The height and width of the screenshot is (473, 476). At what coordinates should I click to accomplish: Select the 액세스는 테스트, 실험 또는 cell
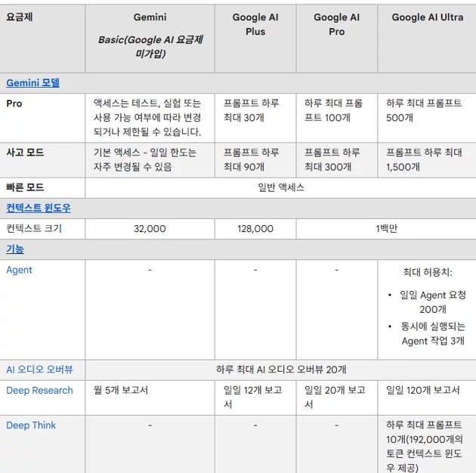tap(150, 118)
